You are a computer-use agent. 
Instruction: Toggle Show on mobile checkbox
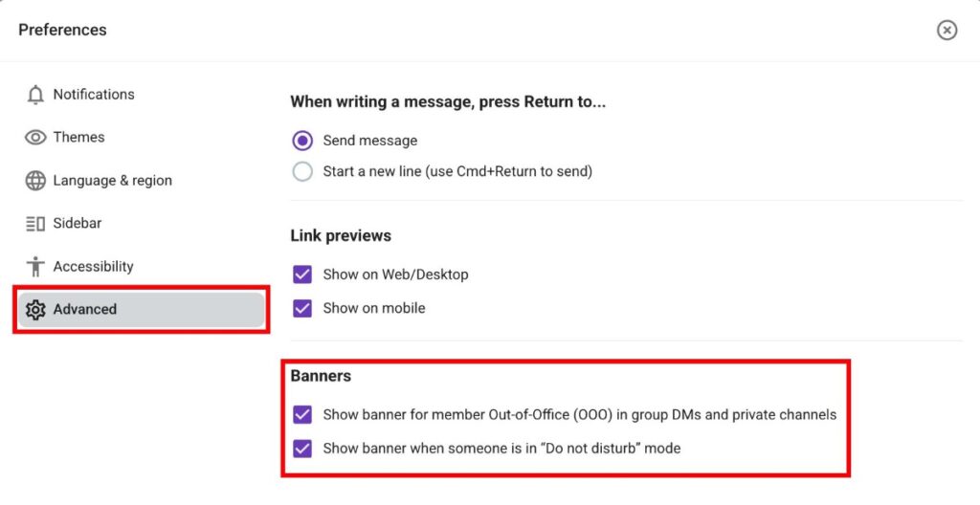tap(302, 308)
